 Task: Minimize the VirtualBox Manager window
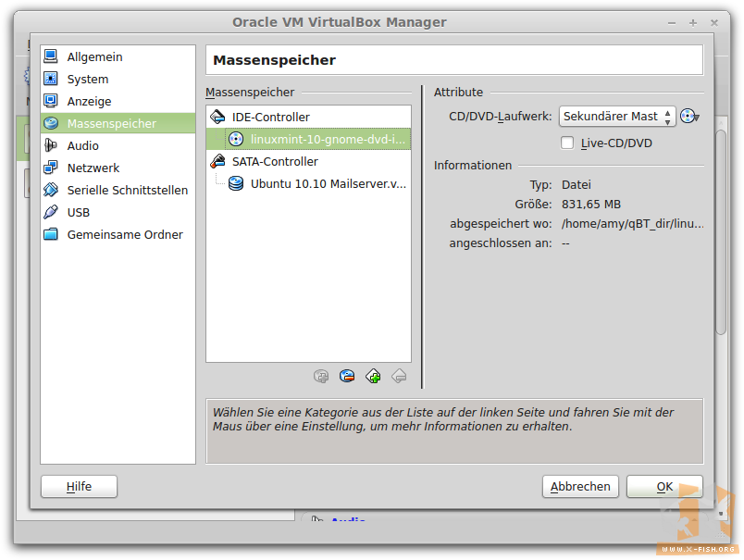[672, 23]
